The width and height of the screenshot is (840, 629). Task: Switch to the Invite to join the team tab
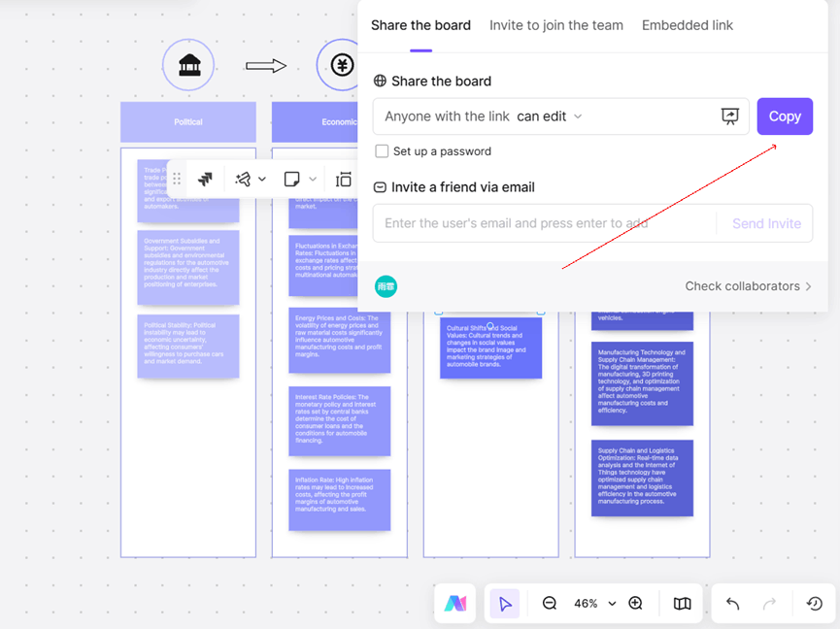555,25
